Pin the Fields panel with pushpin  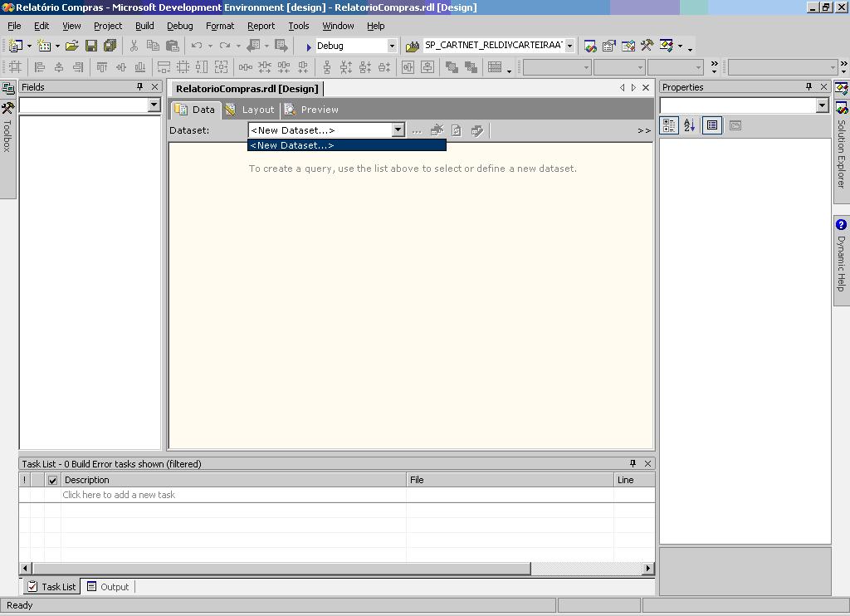pos(139,87)
